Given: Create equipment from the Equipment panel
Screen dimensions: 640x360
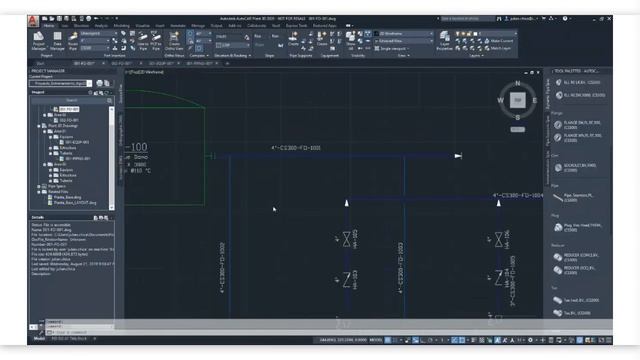Looking at the screenshot, I should 322,40.
